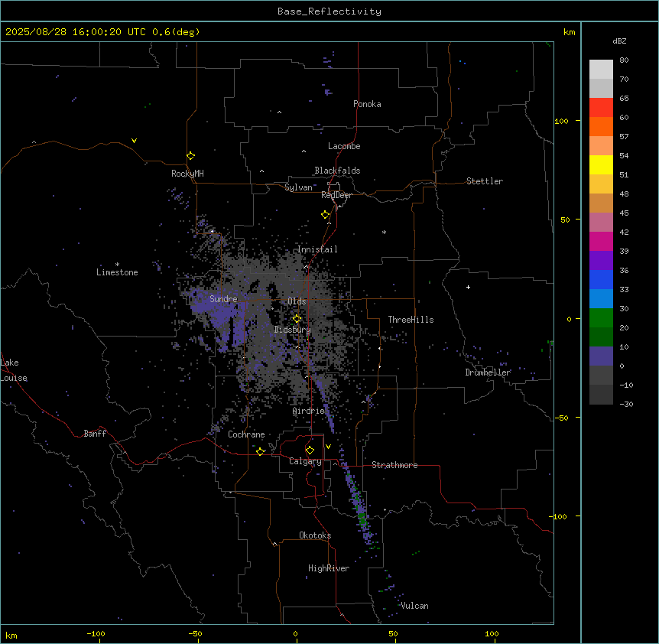
Task: Select the Limestone label
Action: click(x=117, y=272)
